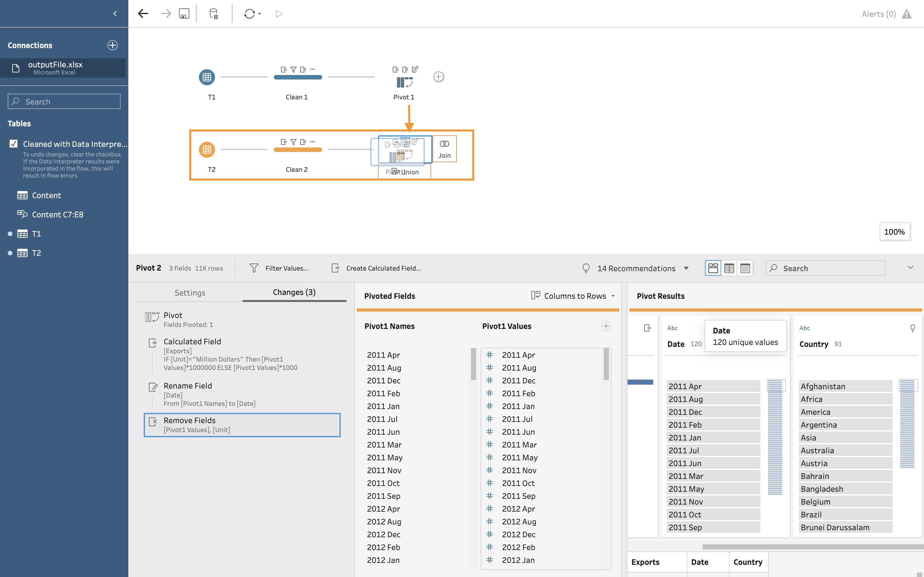
Task: Open the refresh options dropdown arrow
Action: [x=260, y=14]
